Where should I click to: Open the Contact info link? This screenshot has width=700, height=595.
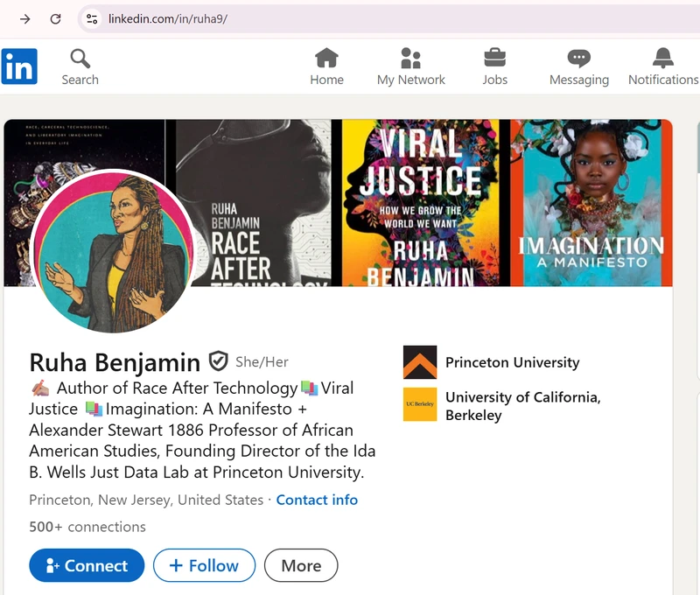(317, 500)
